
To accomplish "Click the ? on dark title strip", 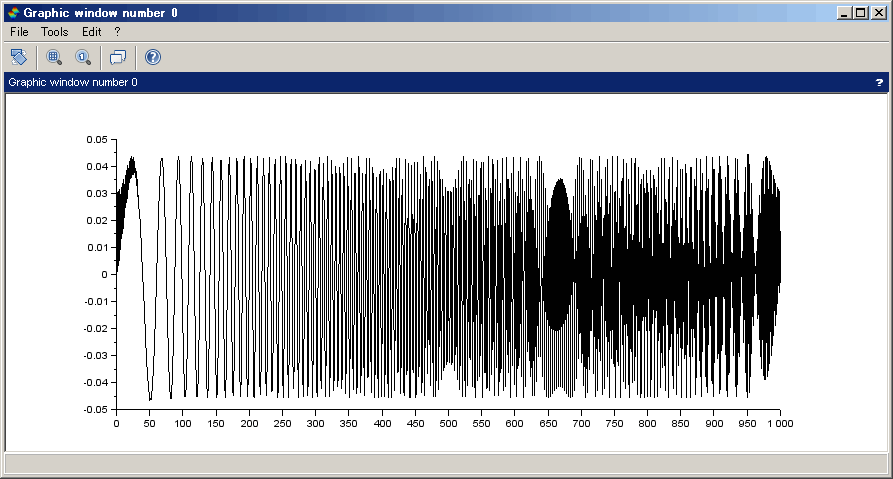I will pos(879,83).
